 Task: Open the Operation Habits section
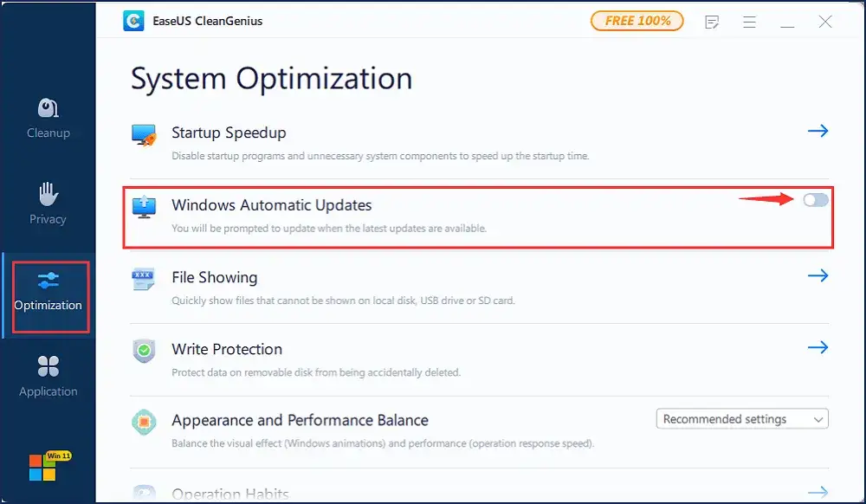[x=232, y=492]
